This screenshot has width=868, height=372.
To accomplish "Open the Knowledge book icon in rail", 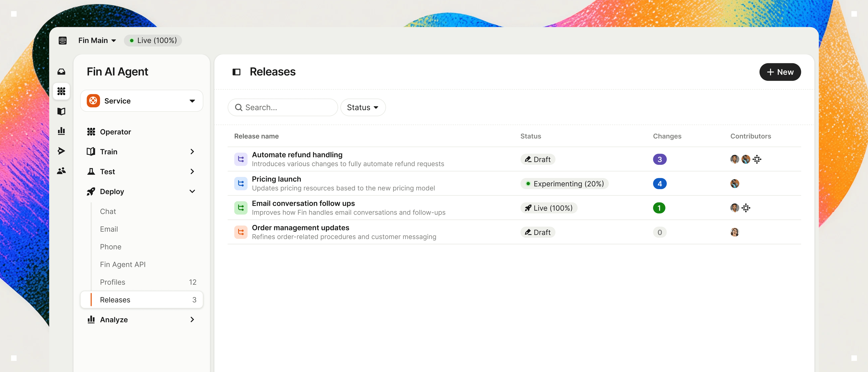I will coord(61,111).
